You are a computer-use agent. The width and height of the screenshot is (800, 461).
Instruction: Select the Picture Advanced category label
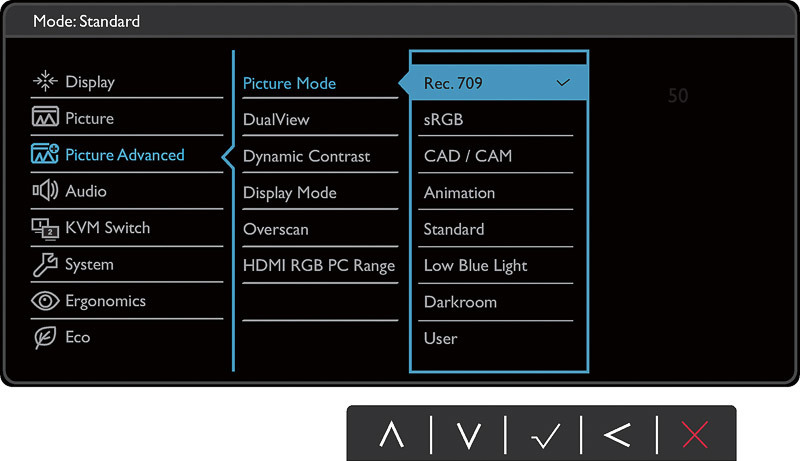pos(125,155)
